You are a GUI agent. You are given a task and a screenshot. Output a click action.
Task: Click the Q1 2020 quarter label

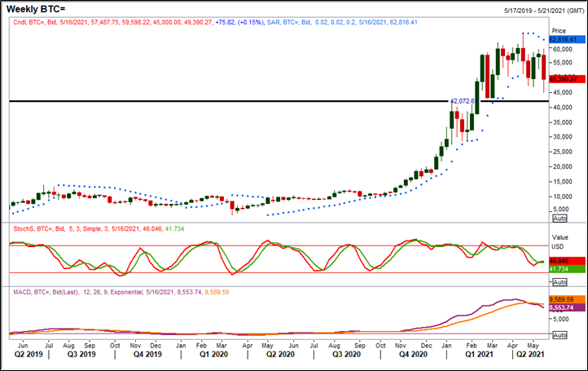pyautogui.click(x=213, y=354)
